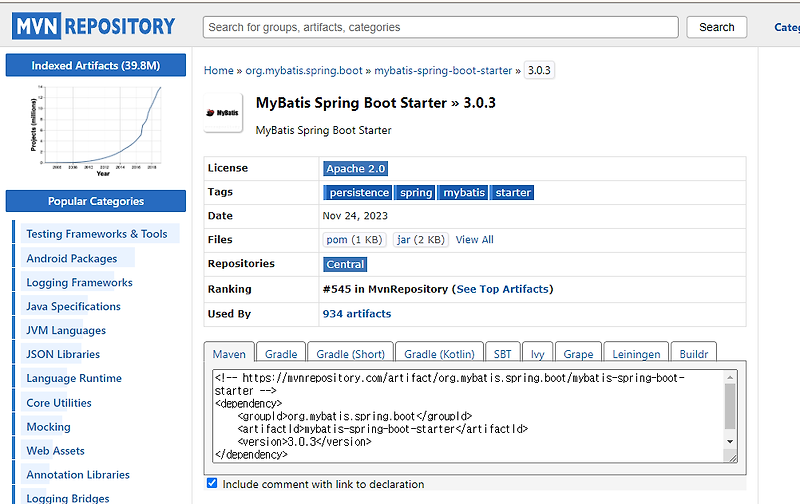The height and width of the screenshot is (504, 800).
Task: Click the MVN Repository logo
Action: coord(94,26)
